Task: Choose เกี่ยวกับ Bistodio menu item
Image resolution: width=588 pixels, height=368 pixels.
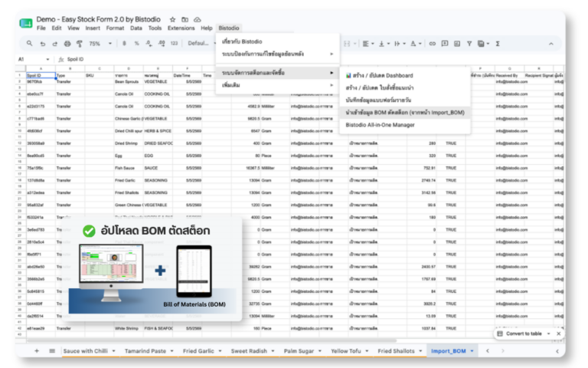Action: [277, 41]
